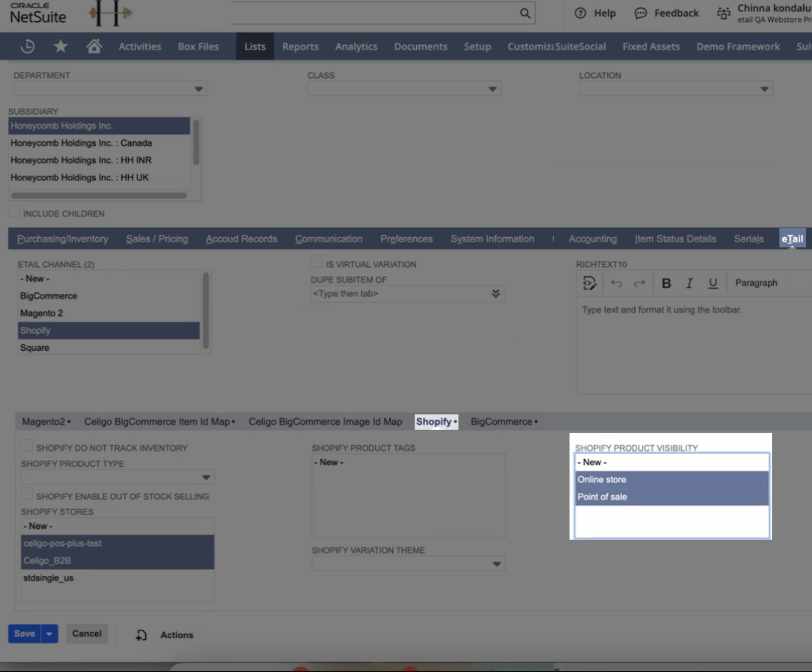Viewport: 812px width, 672px height.
Task: Switch to the Accounting tab
Action: 592,239
